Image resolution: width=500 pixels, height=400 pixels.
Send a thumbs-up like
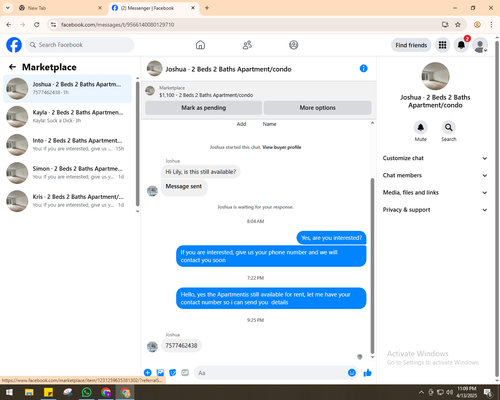[367, 373]
